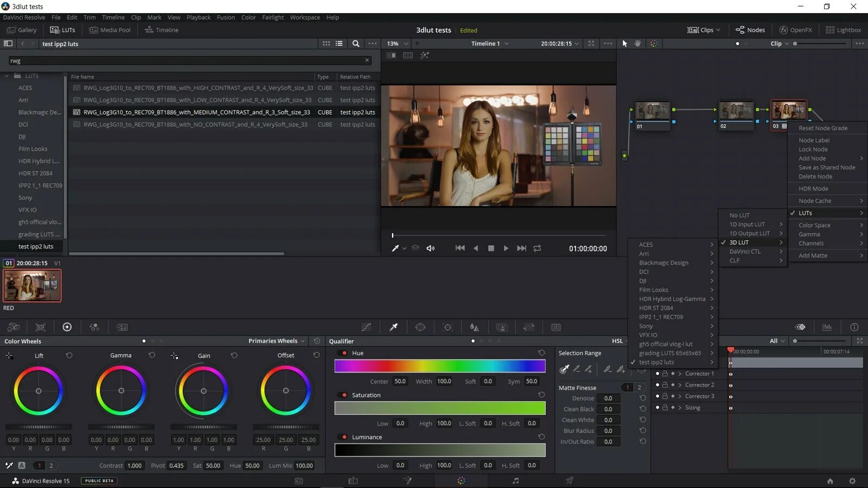The height and width of the screenshot is (488, 868).
Task: Open the project manager home icon
Action: pyautogui.click(x=830, y=481)
